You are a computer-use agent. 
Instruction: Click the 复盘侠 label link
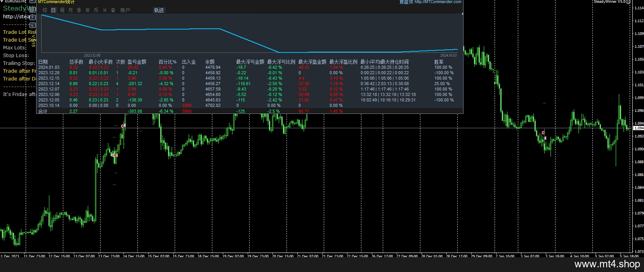(x=406, y=2)
